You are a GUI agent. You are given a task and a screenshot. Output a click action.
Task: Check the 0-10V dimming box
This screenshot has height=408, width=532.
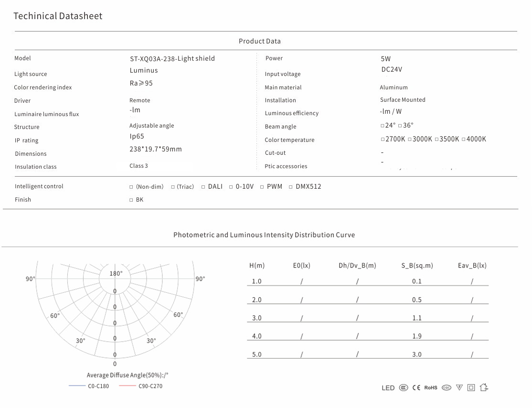(231, 187)
